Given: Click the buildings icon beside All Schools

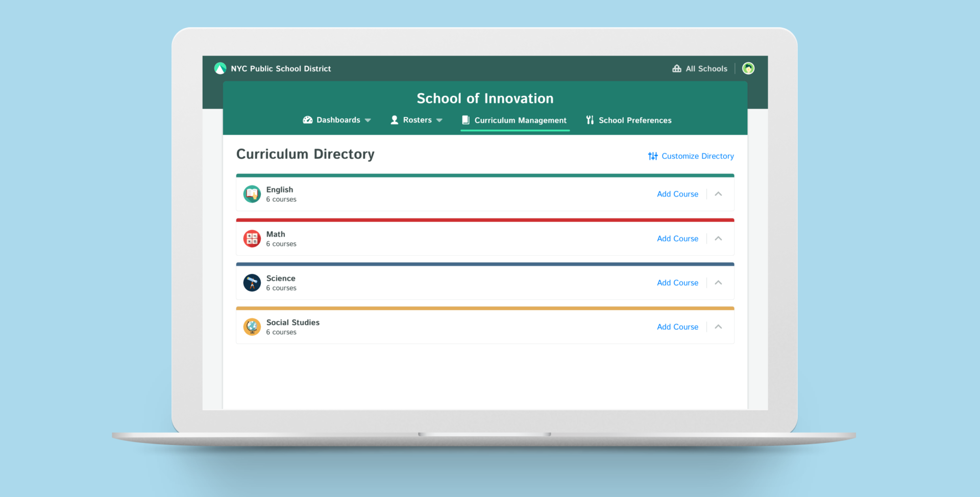Looking at the screenshot, I should click(677, 68).
